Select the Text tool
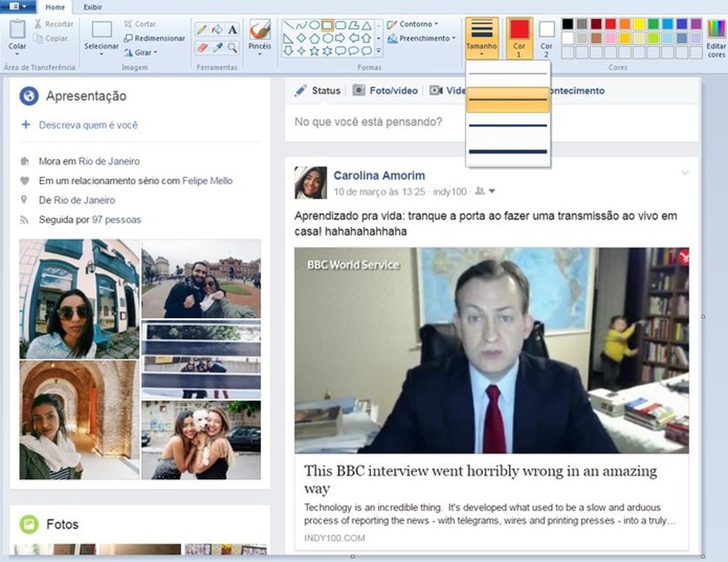This screenshot has width=728, height=562. coord(232,30)
